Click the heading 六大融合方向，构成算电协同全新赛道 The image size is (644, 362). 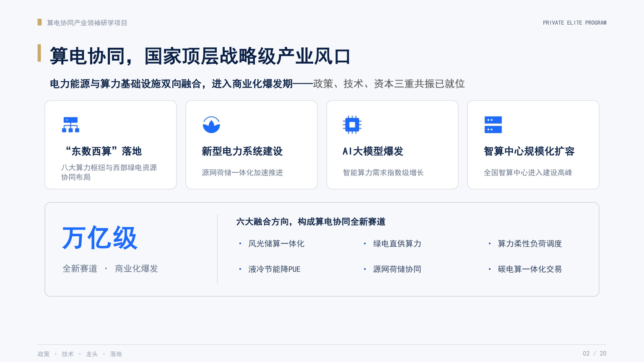[x=311, y=222]
